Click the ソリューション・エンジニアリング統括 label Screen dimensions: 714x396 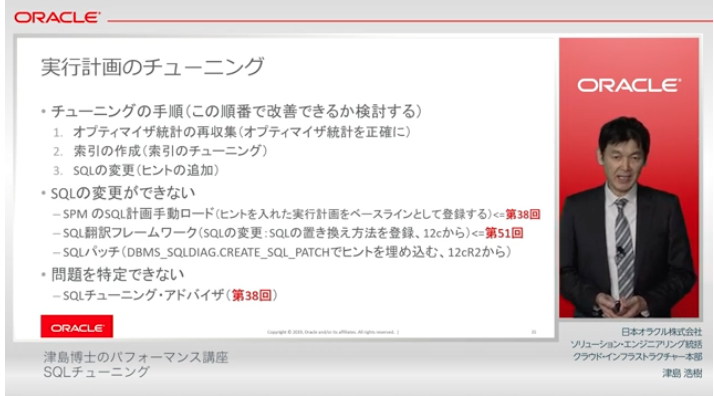(x=636, y=344)
